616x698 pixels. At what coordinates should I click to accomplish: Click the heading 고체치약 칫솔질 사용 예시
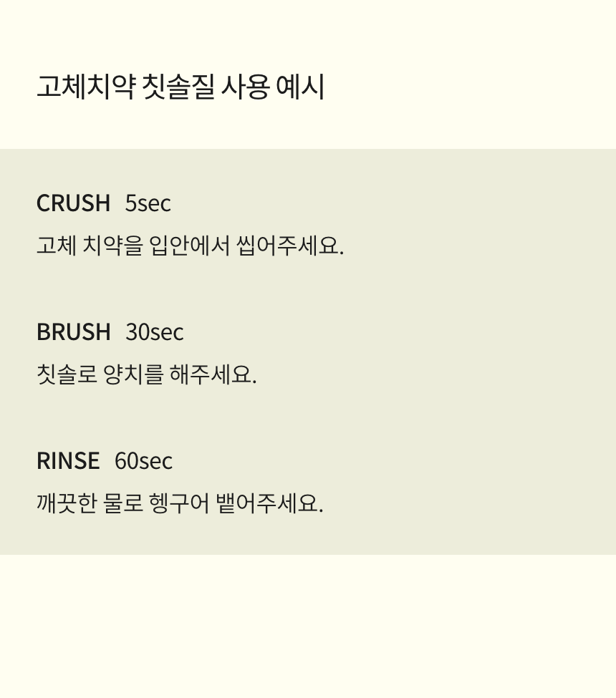click(181, 87)
